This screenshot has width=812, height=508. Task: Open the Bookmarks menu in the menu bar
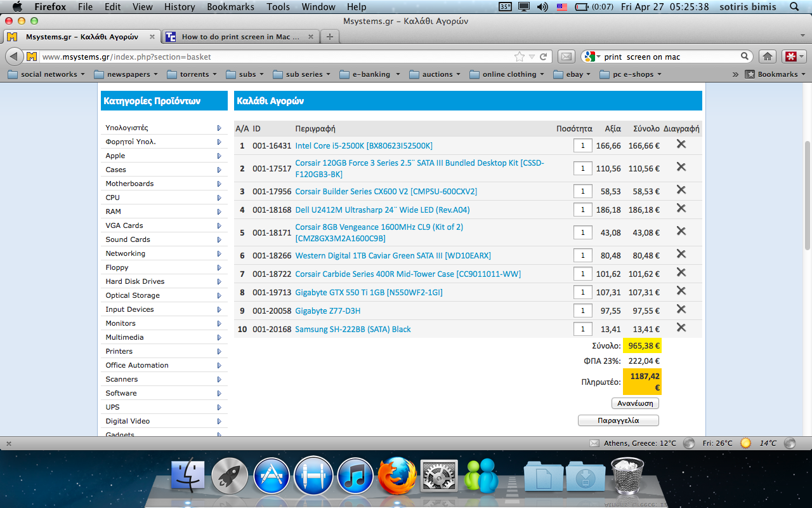[x=230, y=7]
